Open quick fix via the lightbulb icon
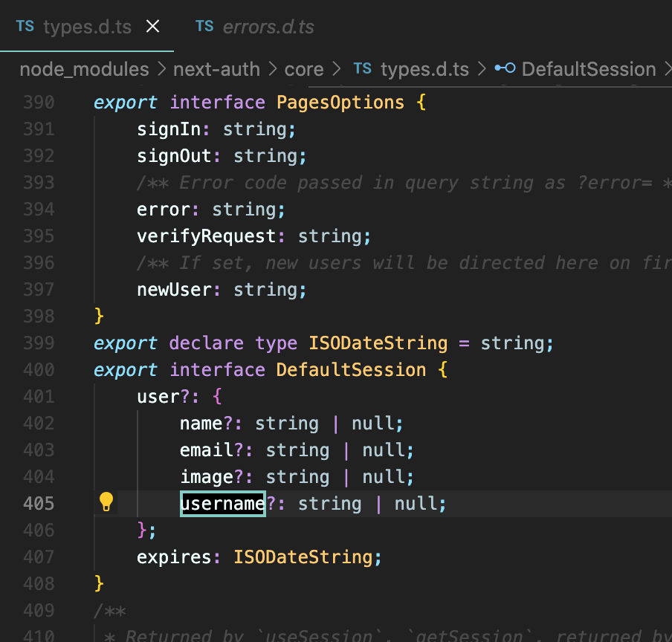672x642 pixels. 106,503
